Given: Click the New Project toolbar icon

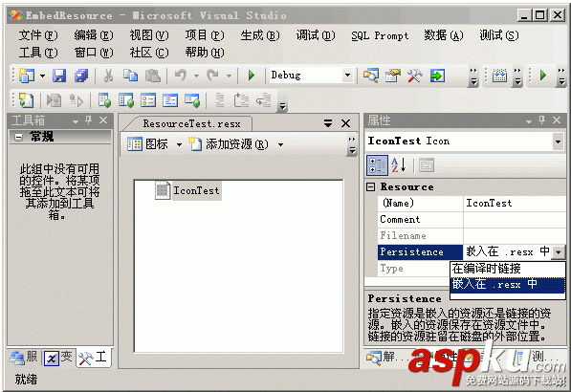Looking at the screenshot, I should click(x=27, y=76).
